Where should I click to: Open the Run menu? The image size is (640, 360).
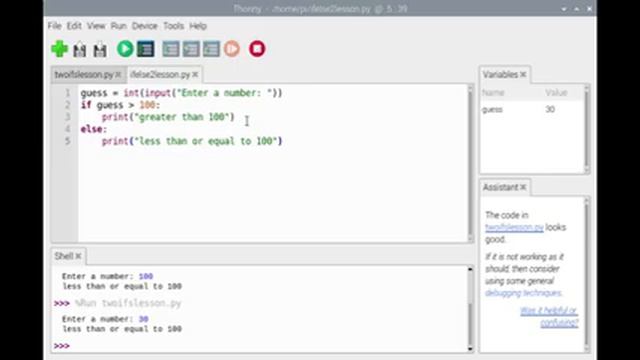118,26
